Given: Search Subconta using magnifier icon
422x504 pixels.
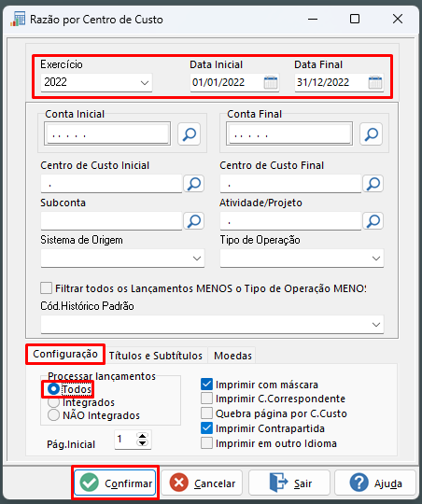Looking at the screenshot, I should (194, 221).
